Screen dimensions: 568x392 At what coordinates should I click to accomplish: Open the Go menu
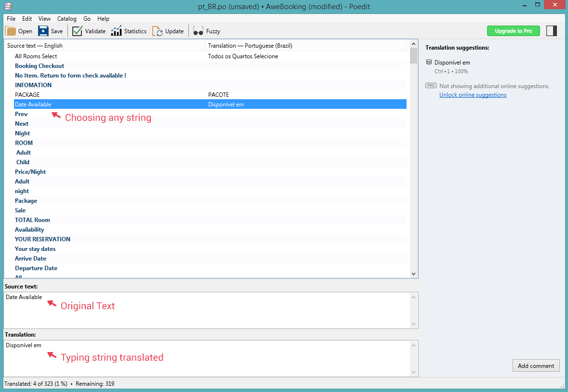pos(87,19)
